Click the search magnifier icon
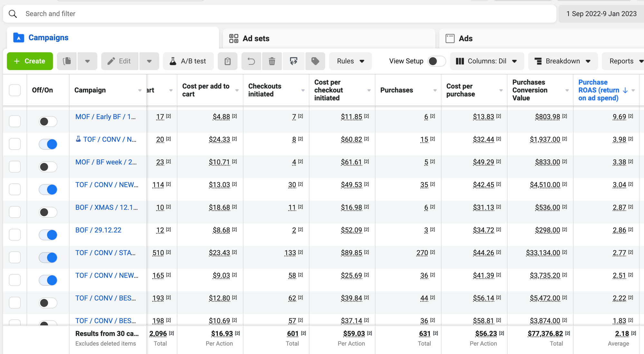 pos(13,14)
